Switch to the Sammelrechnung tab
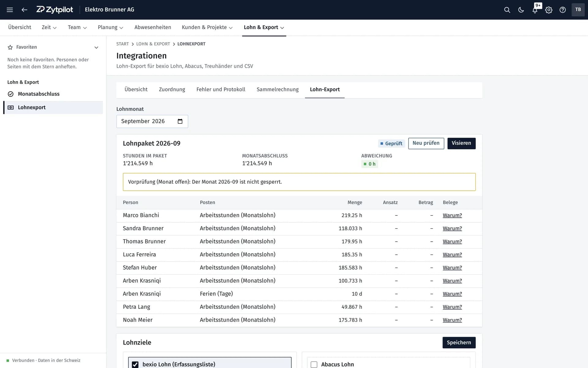This screenshot has width=588, height=368. 277,90
